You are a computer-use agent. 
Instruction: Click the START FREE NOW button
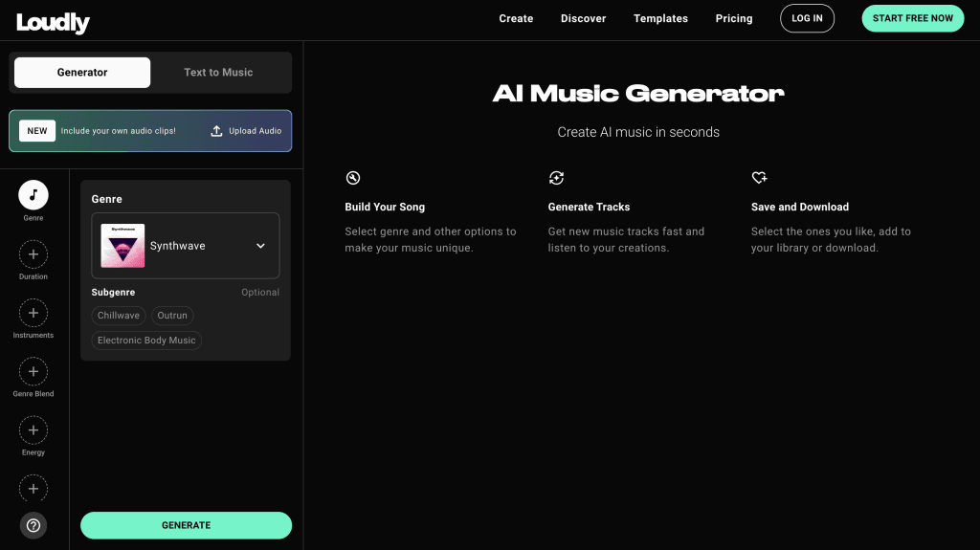pos(912,18)
